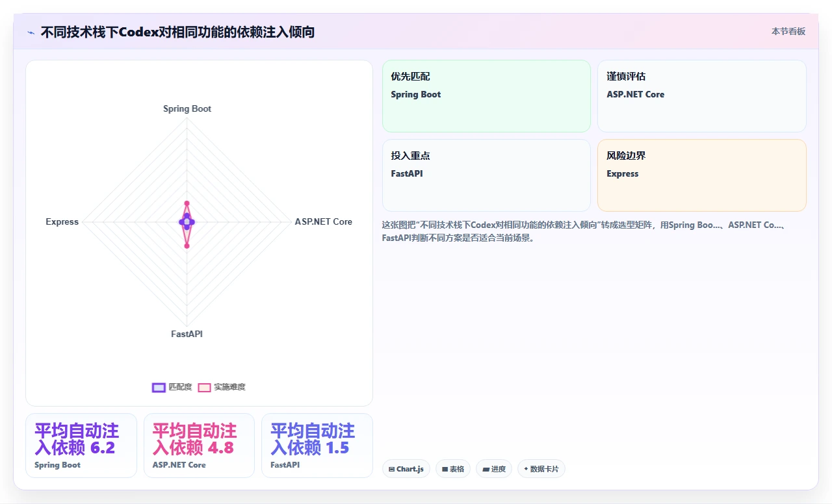The width and height of the screenshot is (832, 504).
Task: Open the Spring Boot 6.2 metric card
Action: (x=81, y=446)
